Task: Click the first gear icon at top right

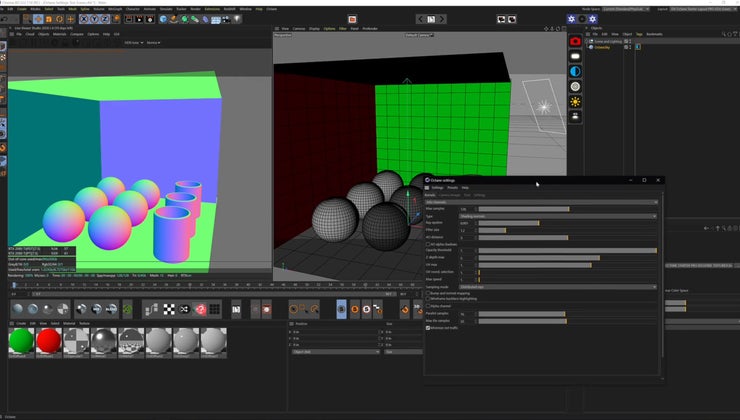Action: click(572, 19)
